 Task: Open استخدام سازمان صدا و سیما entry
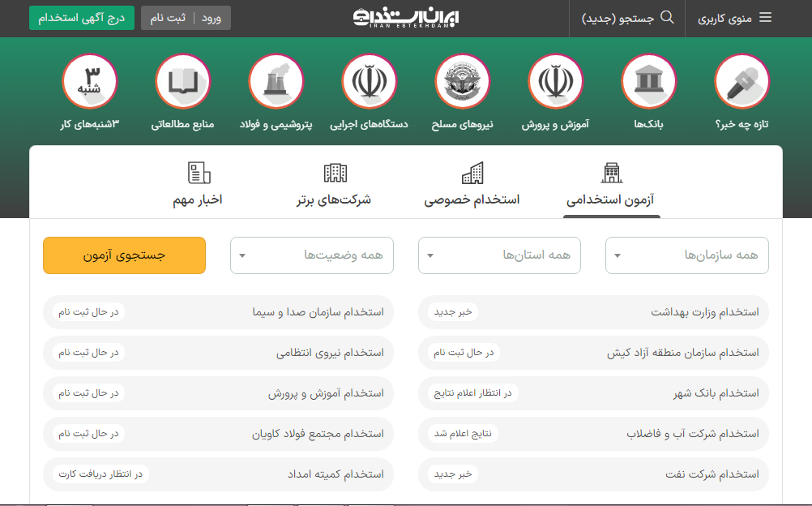point(218,312)
